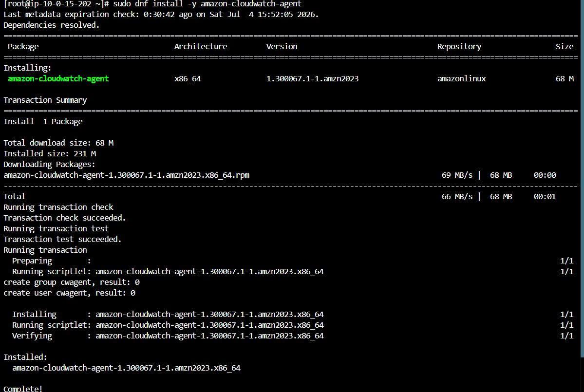Click 'Transaction test succeeded.' line
584x392 pixels.
click(x=62, y=240)
